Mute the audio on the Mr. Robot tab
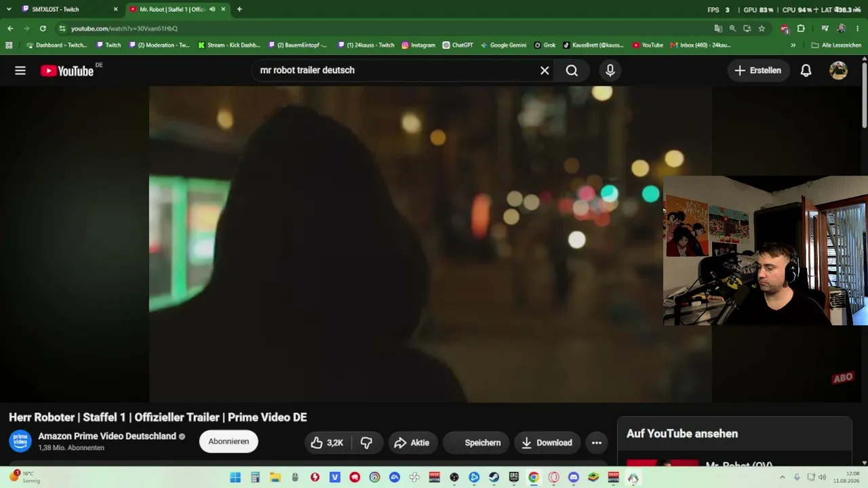The height and width of the screenshot is (488, 868). point(212,9)
